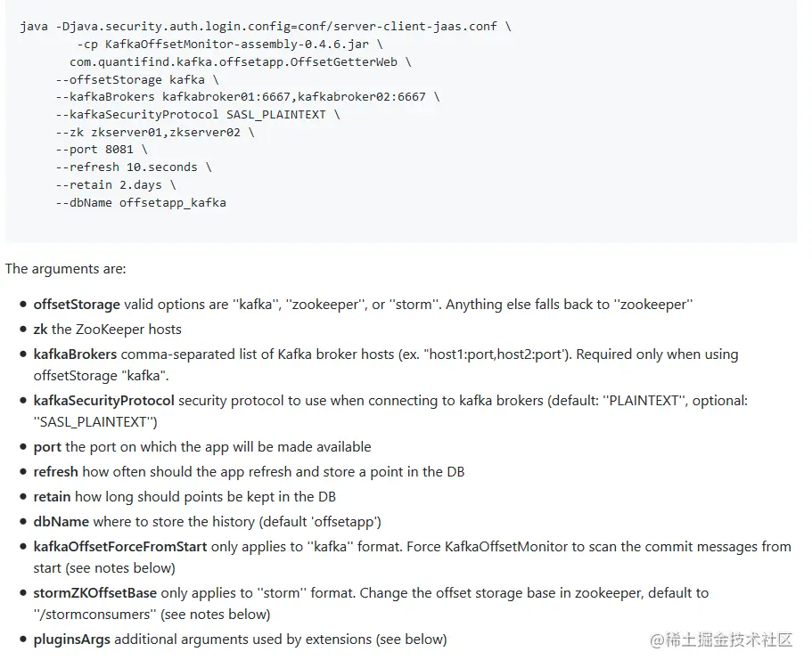Screen dimensions: 812x668
Task: Click the --port 8081 code line
Action: [102, 150]
